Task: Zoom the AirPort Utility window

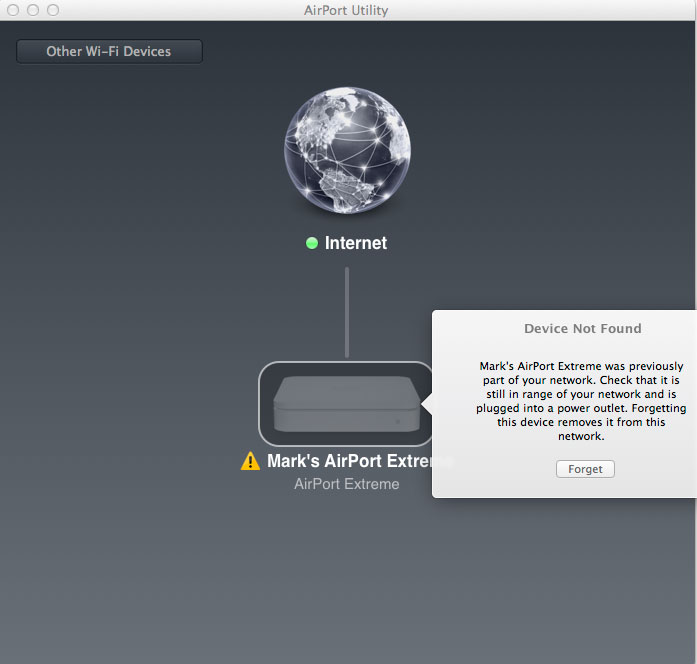Action: (x=53, y=10)
